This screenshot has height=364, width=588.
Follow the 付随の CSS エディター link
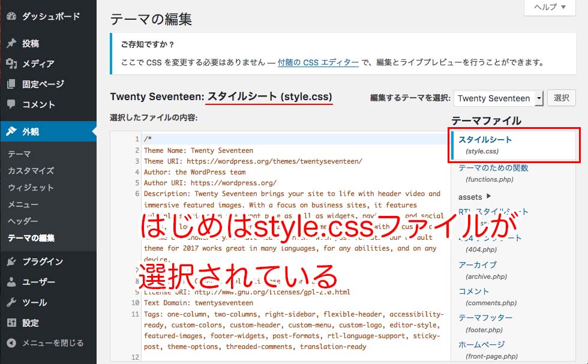[x=318, y=62]
